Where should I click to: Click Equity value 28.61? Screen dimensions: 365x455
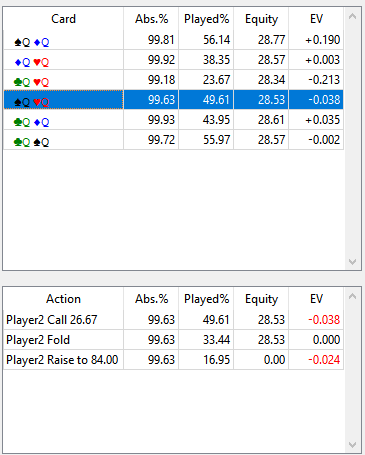tap(271, 120)
